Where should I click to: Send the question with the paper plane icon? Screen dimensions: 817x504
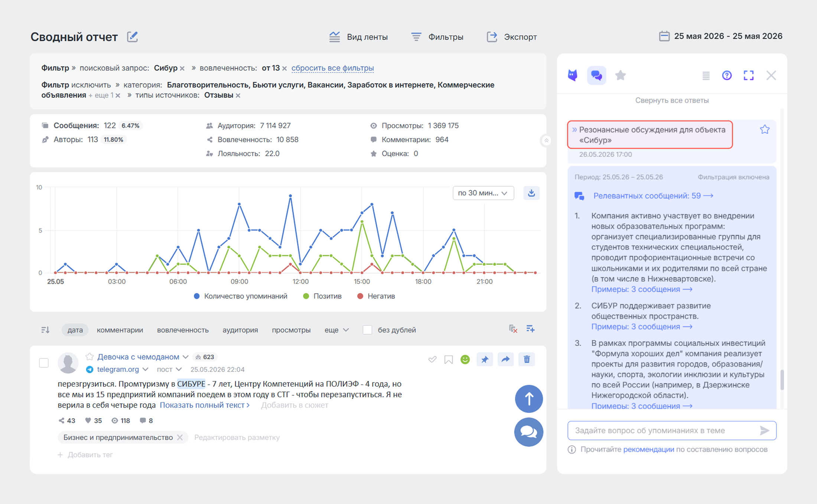click(765, 430)
